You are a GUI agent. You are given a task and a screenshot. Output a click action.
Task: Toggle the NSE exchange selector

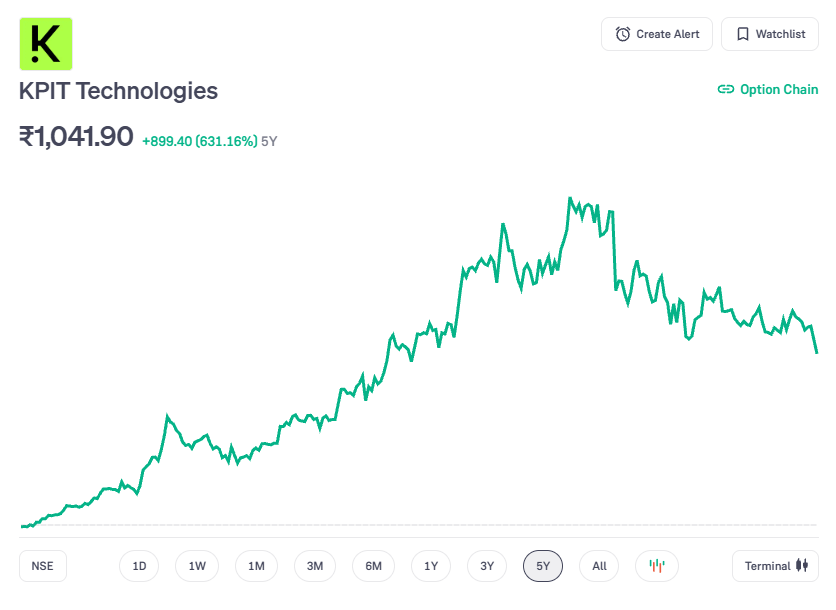pos(42,566)
